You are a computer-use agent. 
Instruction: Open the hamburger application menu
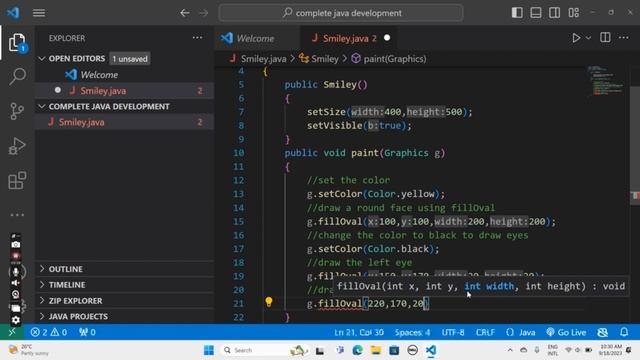39,13
